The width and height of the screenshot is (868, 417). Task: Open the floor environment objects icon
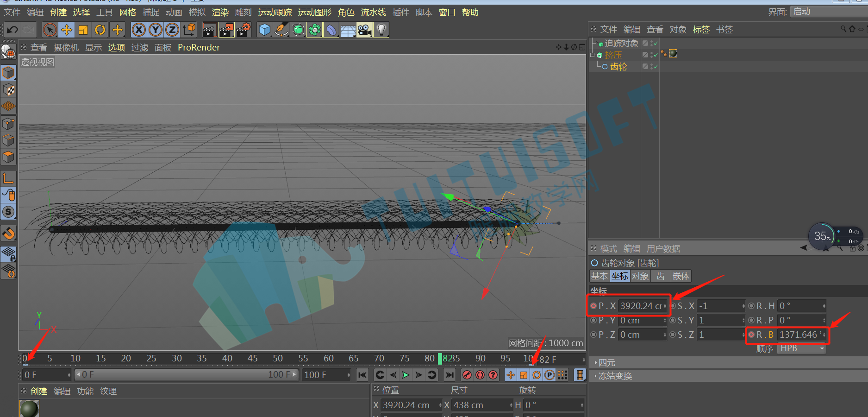point(348,30)
